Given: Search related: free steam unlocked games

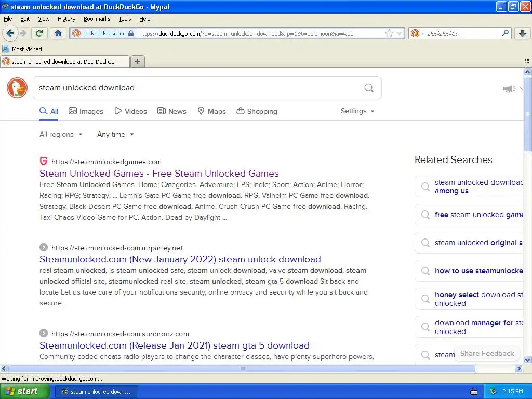Looking at the screenshot, I should [x=469, y=215].
